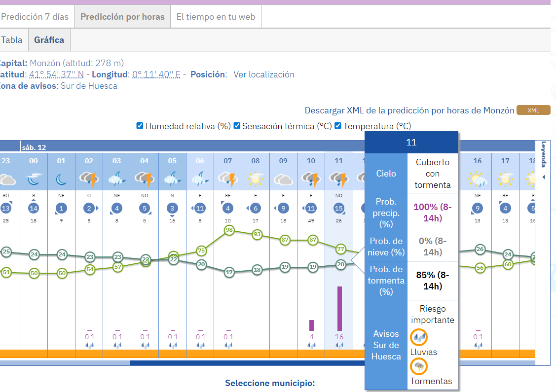Screen dimensions: 556x392
Task: Open the Ver localización link
Action: (x=264, y=74)
